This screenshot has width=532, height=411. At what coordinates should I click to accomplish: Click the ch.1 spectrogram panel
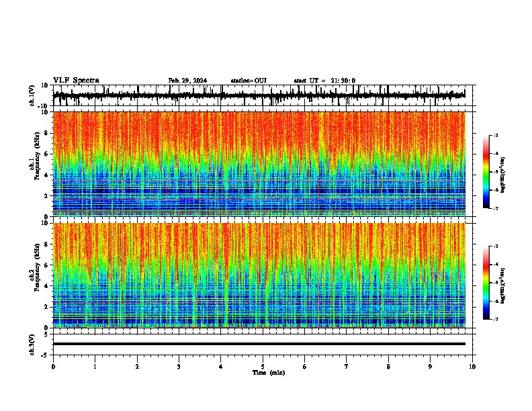tap(259, 164)
